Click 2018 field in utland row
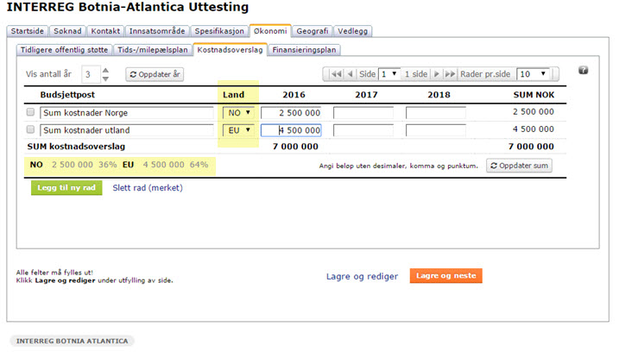The width and height of the screenshot is (619, 364). pos(436,130)
